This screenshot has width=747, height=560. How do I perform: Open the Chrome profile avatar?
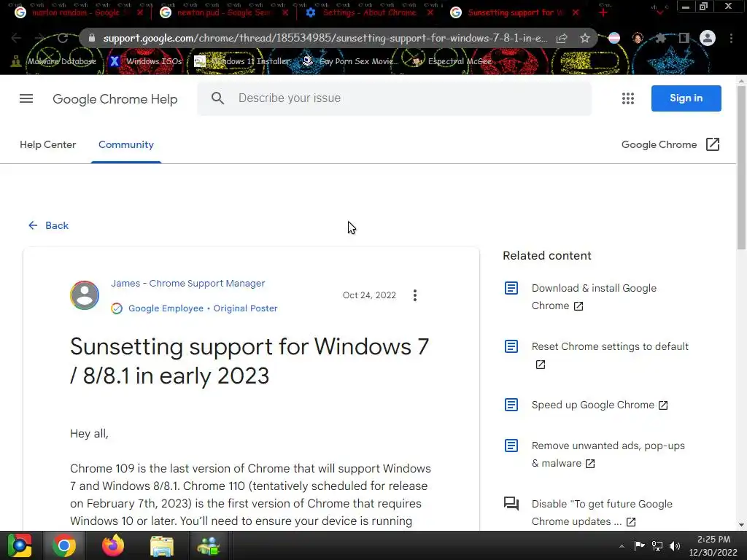708,38
